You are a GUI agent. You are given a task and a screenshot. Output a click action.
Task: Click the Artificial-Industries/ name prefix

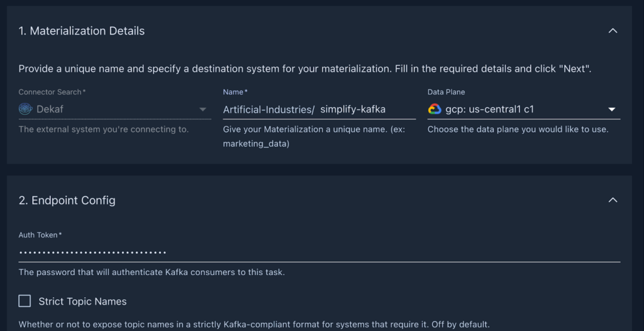[269, 109]
